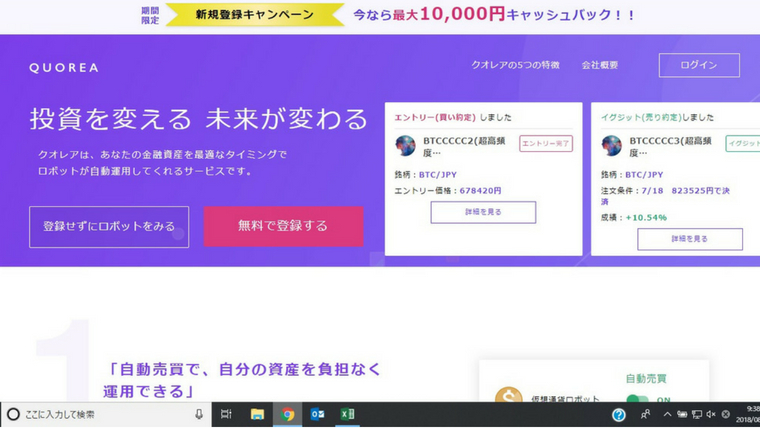
Task: Click 詳細を見る in BTCCCCC3 card
Action: point(690,239)
